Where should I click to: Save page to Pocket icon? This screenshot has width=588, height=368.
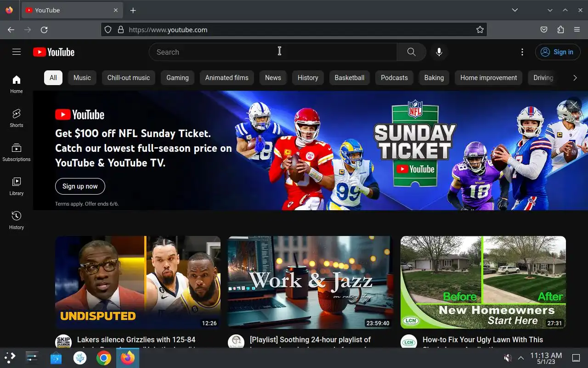[544, 29]
